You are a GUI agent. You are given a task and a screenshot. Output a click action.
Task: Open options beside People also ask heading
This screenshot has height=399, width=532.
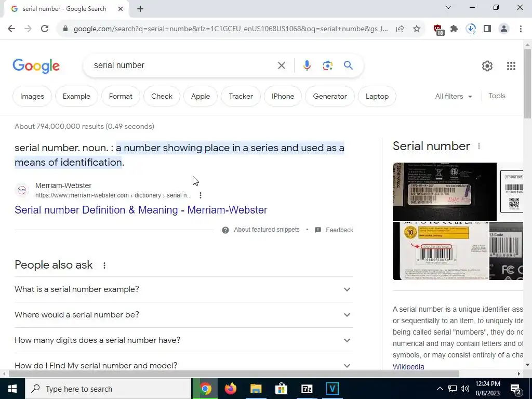pos(104,265)
